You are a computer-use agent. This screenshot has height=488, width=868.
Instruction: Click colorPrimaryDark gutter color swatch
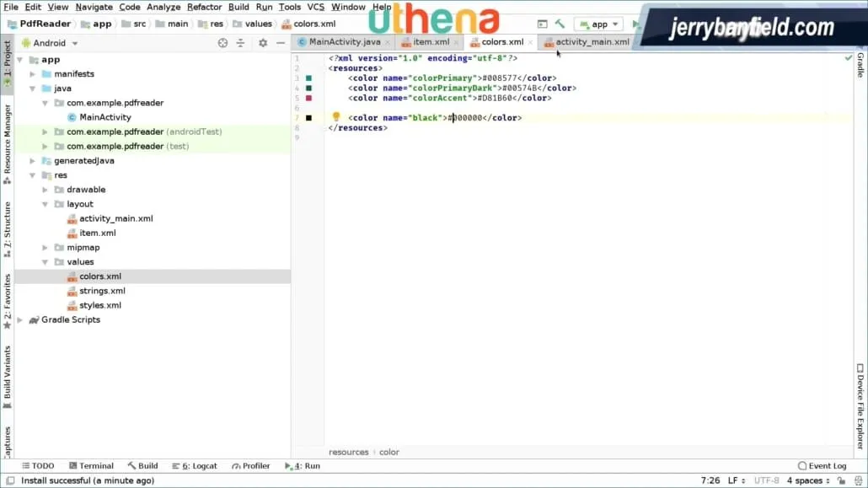[x=309, y=88]
